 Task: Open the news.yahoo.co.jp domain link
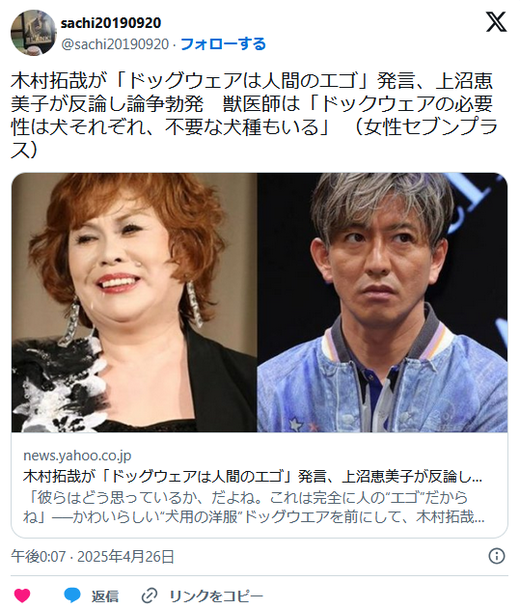[x=77, y=456]
